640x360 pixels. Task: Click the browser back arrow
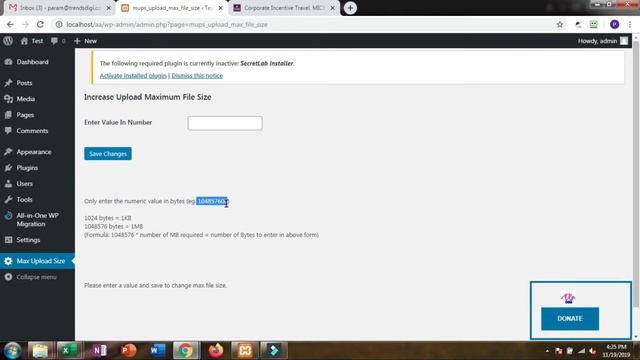pos(10,24)
